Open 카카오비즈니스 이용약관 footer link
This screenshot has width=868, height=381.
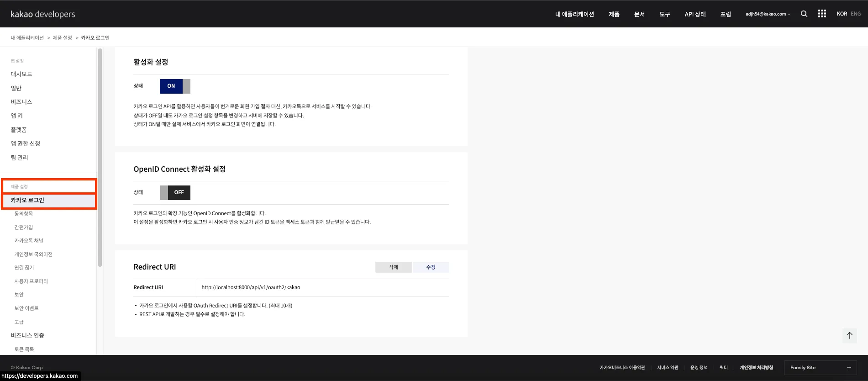click(622, 368)
